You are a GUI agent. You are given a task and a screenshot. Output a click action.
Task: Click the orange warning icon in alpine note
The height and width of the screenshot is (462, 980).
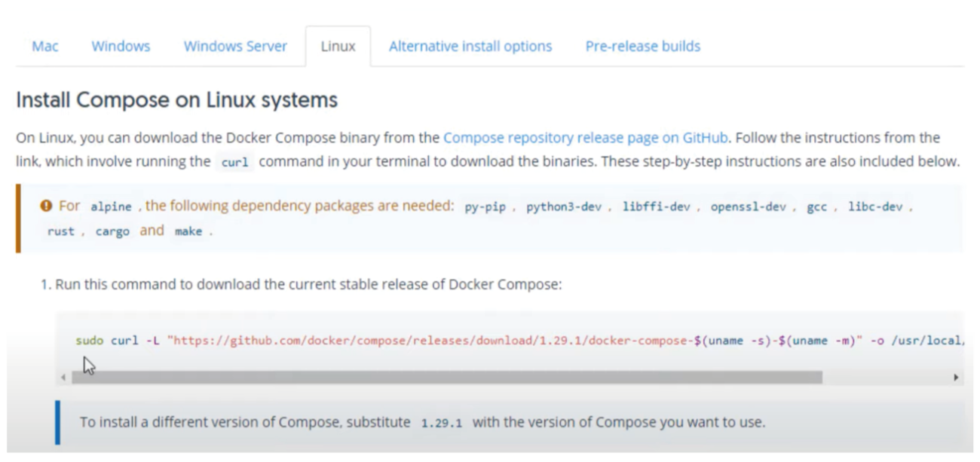[47, 206]
